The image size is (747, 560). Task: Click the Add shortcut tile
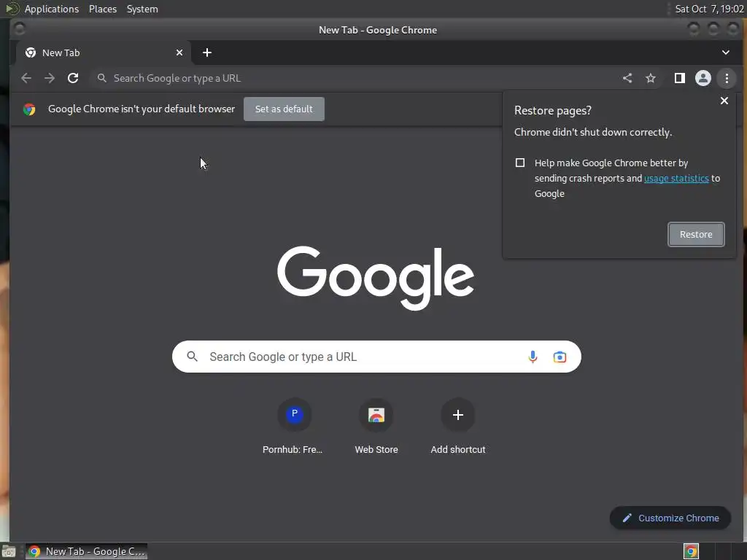(458, 426)
